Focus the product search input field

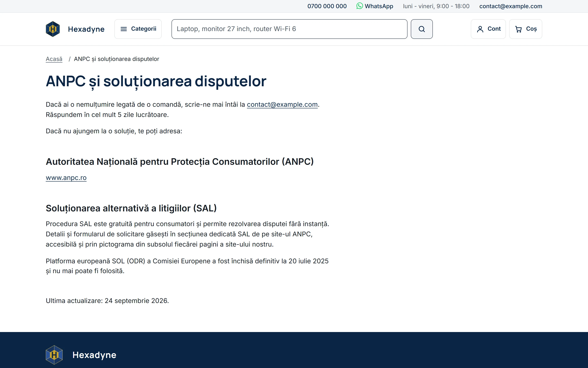(x=289, y=29)
